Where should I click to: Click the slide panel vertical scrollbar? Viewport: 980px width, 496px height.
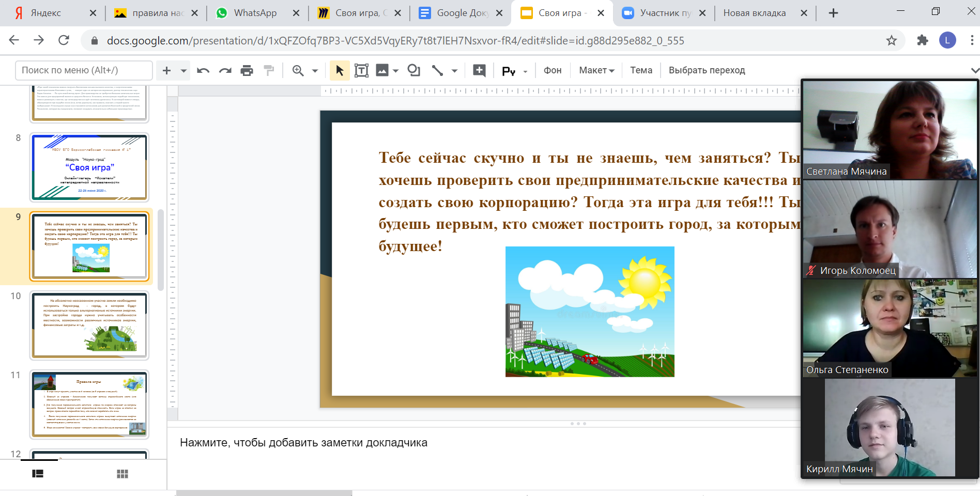click(x=160, y=250)
